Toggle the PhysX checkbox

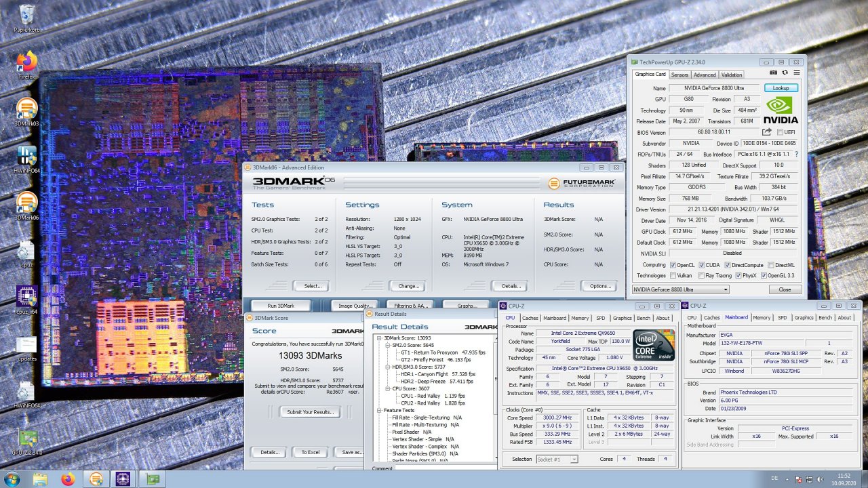click(739, 276)
